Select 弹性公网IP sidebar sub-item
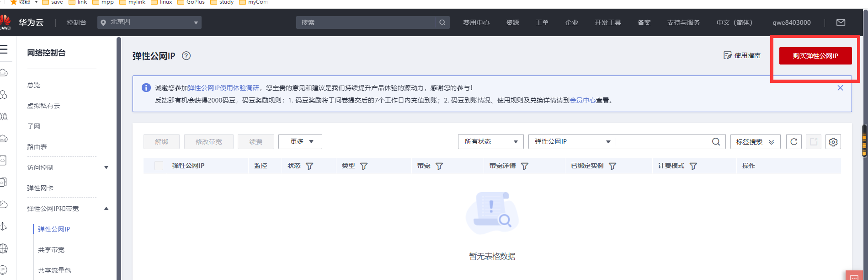The width and height of the screenshot is (868, 280). pyautogui.click(x=54, y=229)
